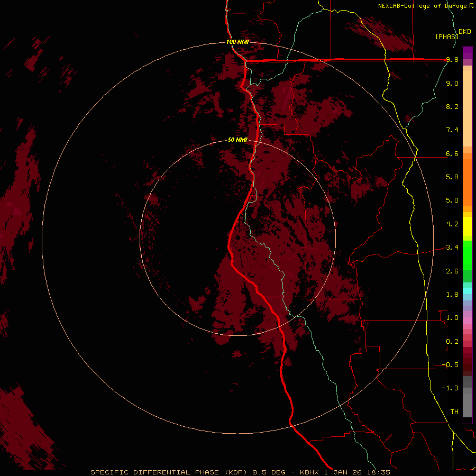The width and height of the screenshot is (476, 476).
Task: Pick the dark red swatch on the color bar
Action: click(x=467, y=361)
